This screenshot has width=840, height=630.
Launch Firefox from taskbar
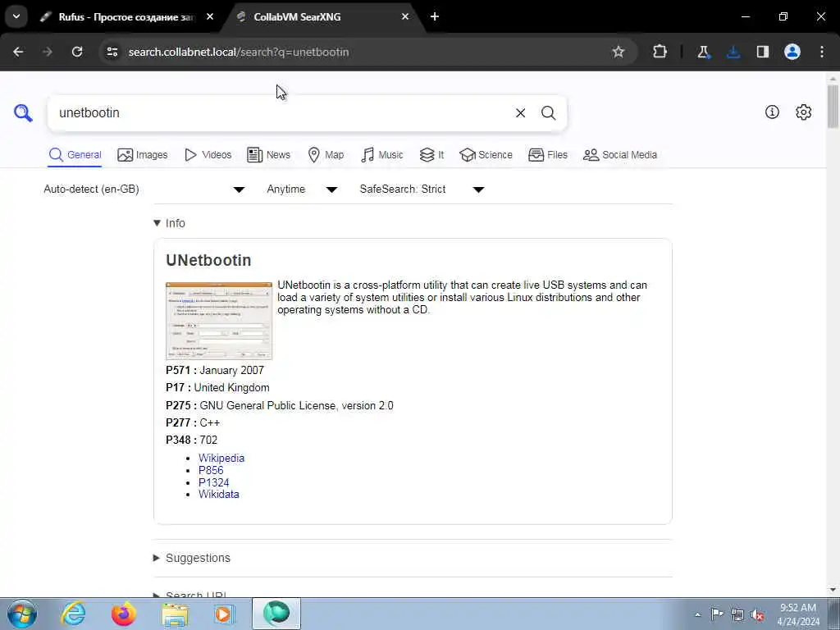click(124, 614)
